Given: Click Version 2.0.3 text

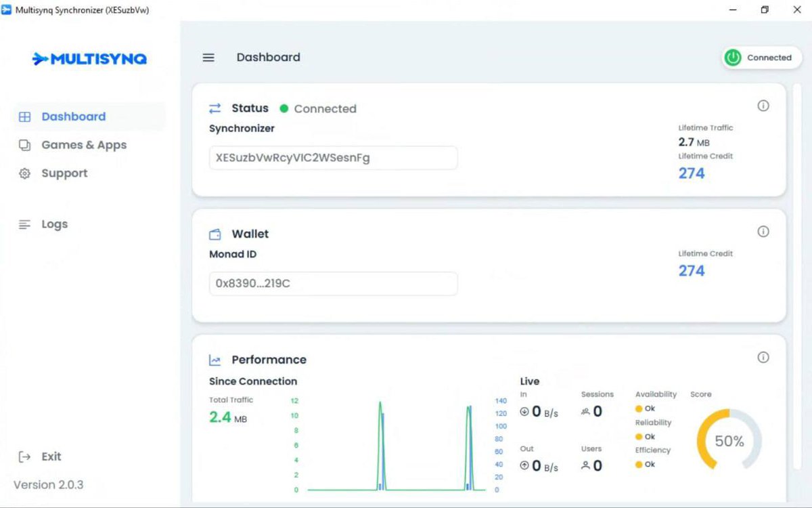Looking at the screenshot, I should [x=49, y=484].
